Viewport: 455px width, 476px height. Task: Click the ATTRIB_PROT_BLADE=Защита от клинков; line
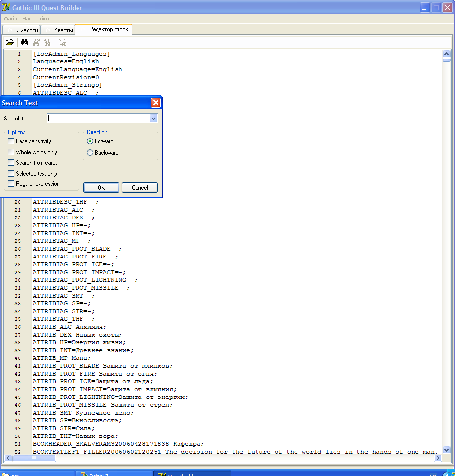(102, 366)
